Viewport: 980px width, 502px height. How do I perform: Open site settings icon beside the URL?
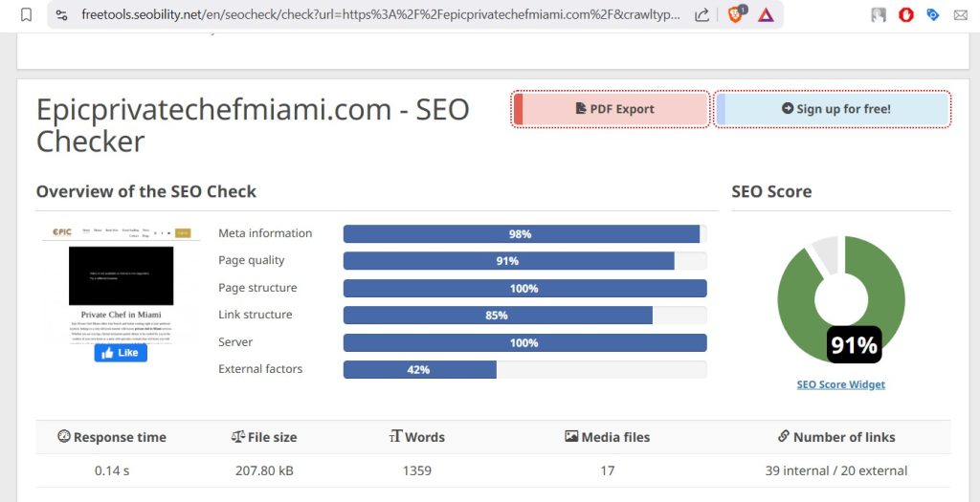pyautogui.click(x=62, y=14)
